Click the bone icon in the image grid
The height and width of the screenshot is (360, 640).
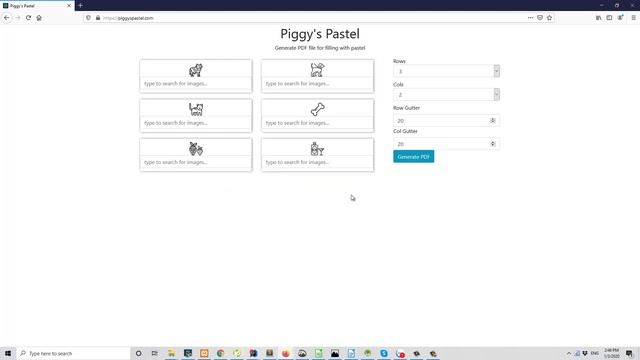tap(317, 109)
